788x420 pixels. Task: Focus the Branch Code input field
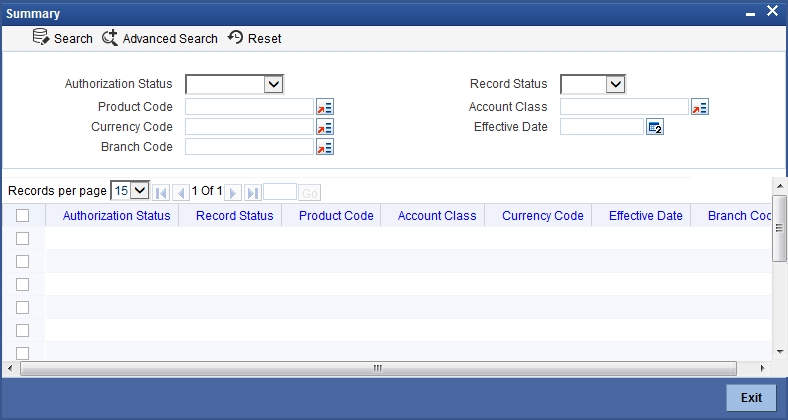(x=250, y=147)
